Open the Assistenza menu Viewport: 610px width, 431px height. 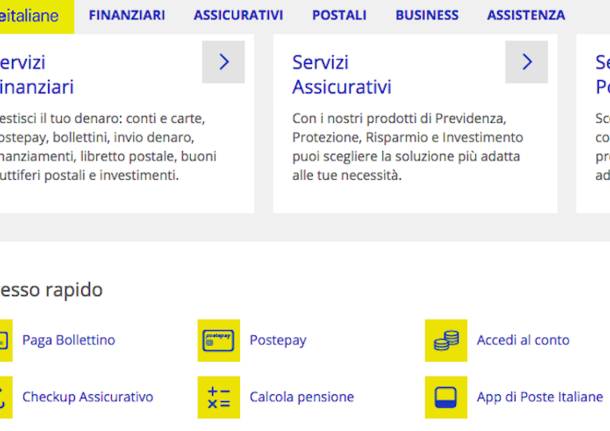(526, 15)
